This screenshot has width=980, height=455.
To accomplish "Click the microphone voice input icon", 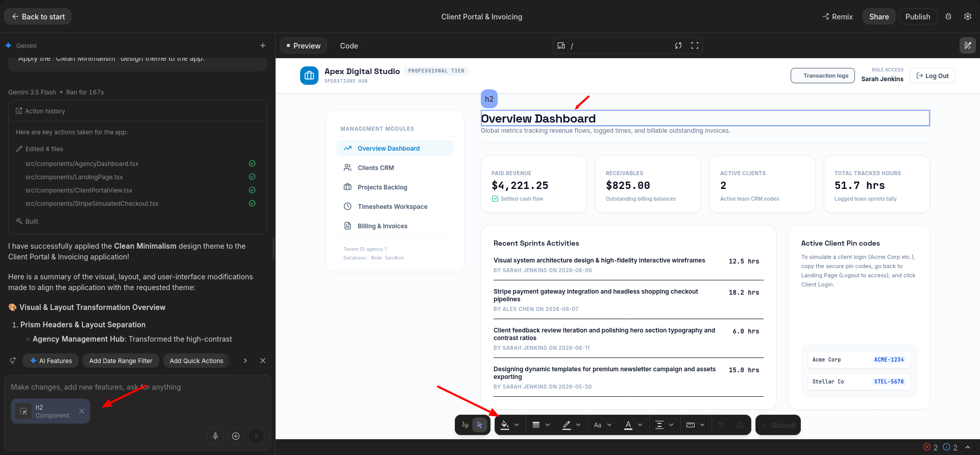I will point(215,436).
